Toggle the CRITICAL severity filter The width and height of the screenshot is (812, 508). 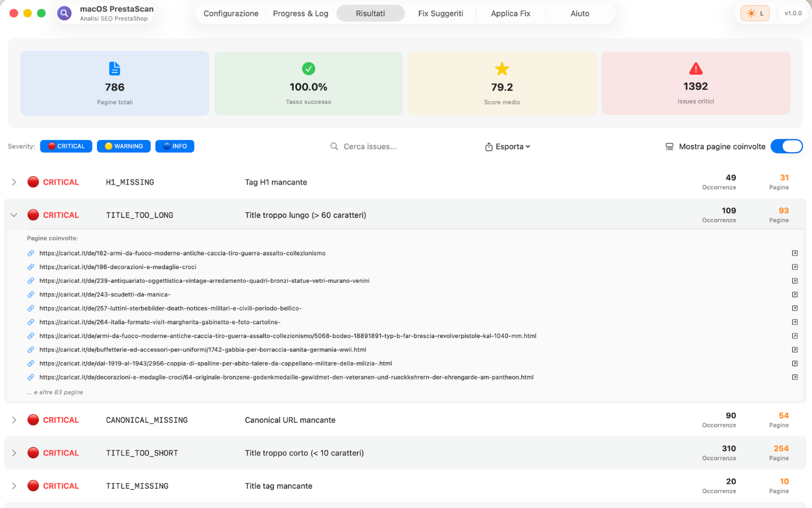pos(66,146)
